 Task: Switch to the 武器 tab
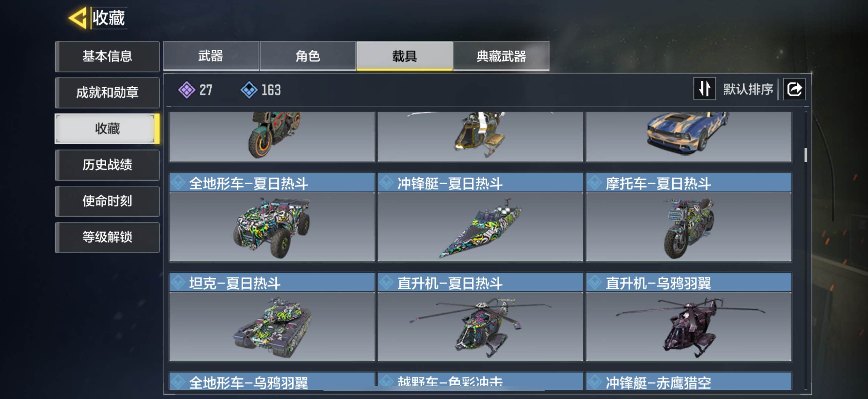click(x=211, y=56)
